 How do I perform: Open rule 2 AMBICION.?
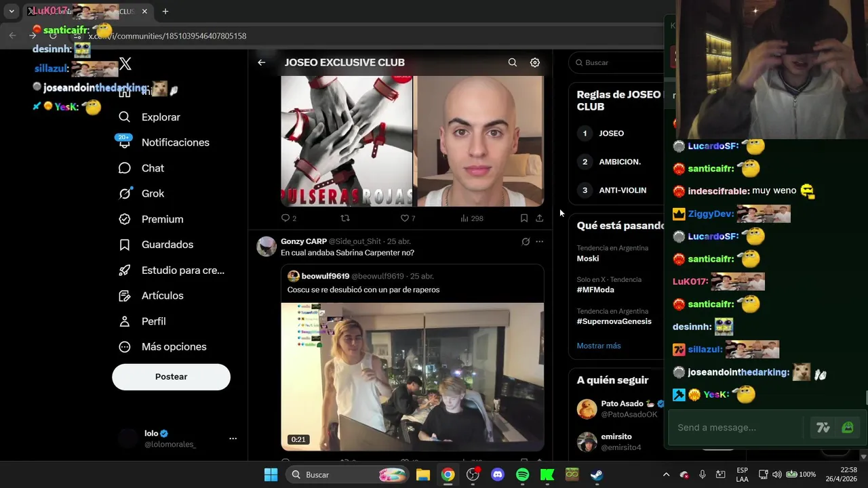click(619, 162)
